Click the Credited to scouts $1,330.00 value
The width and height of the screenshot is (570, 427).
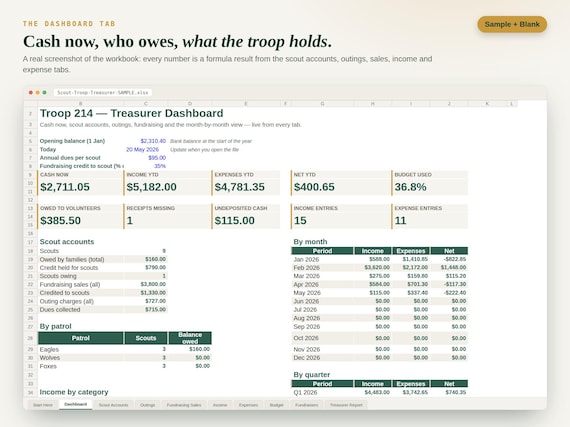point(153,293)
